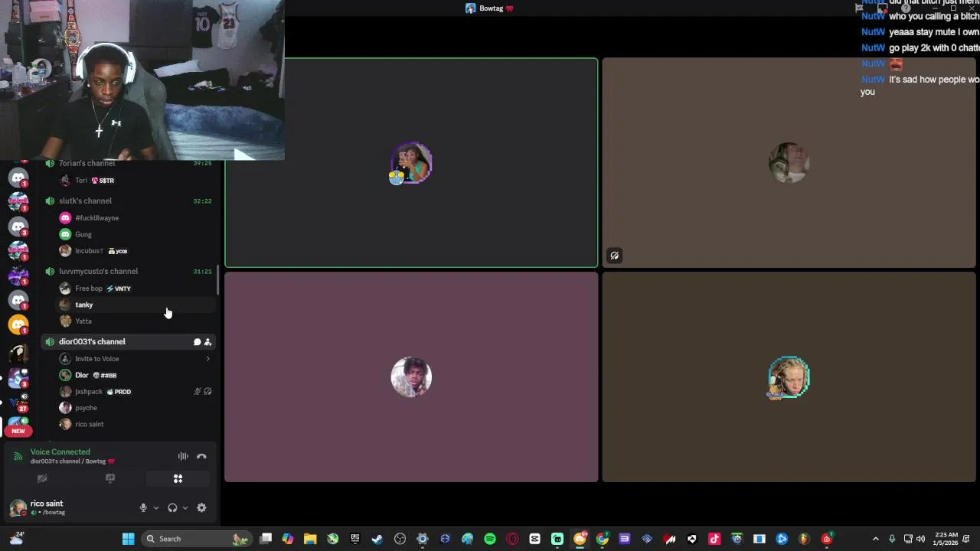Open volume control in system tray

pyautogui.click(x=920, y=539)
